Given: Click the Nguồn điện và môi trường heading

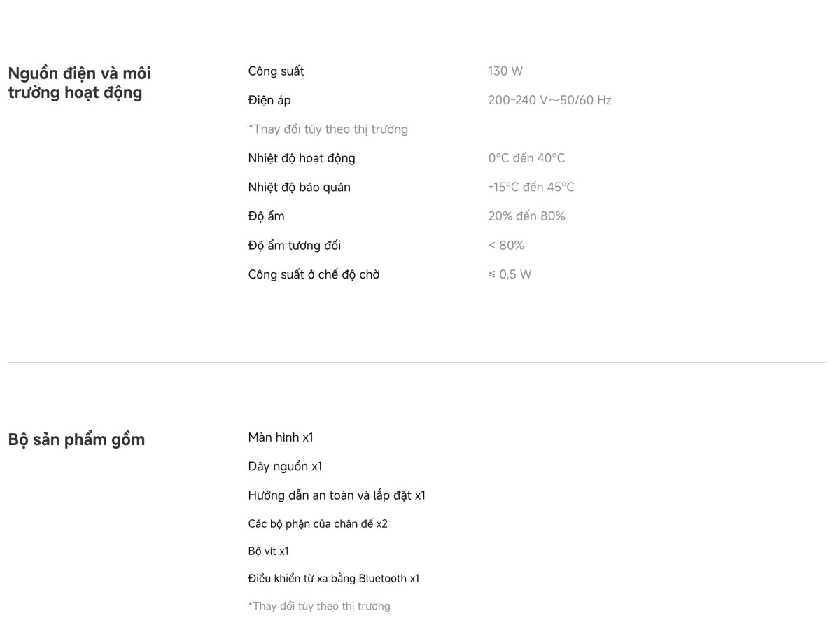Looking at the screenshot, I should pos(79,83).
